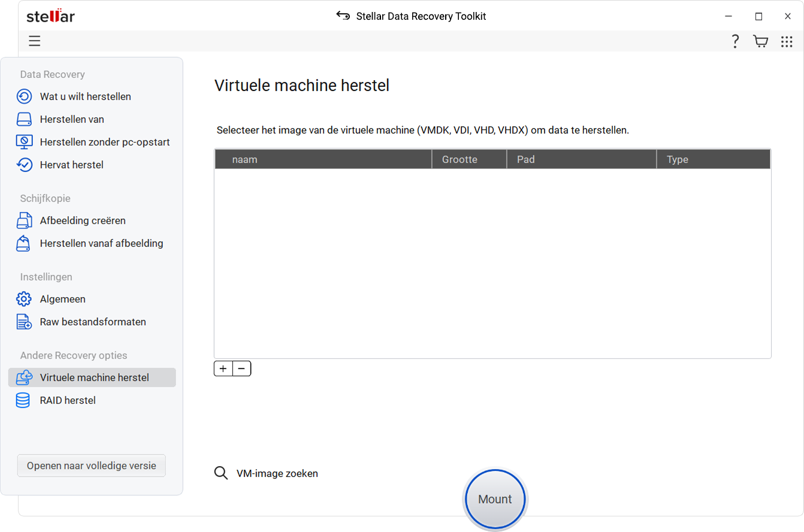This screenshot has height=532, width=804.
Task: Click the Algemeen gear icon
Action: coord(24,299)
